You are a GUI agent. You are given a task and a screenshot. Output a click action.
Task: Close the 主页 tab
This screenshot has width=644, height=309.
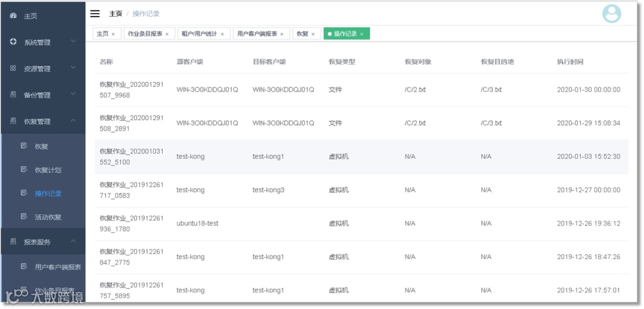click(113, 34)
